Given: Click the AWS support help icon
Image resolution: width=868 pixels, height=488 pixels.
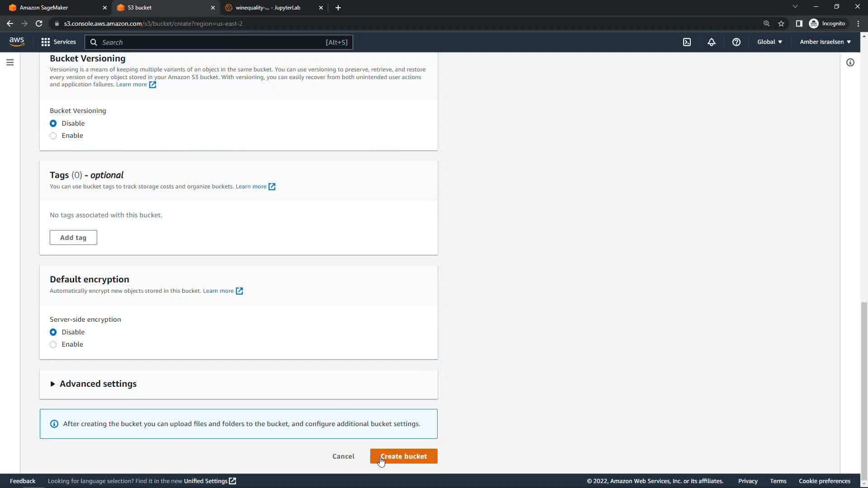Looking at the screenshot, I should (736, 42).
